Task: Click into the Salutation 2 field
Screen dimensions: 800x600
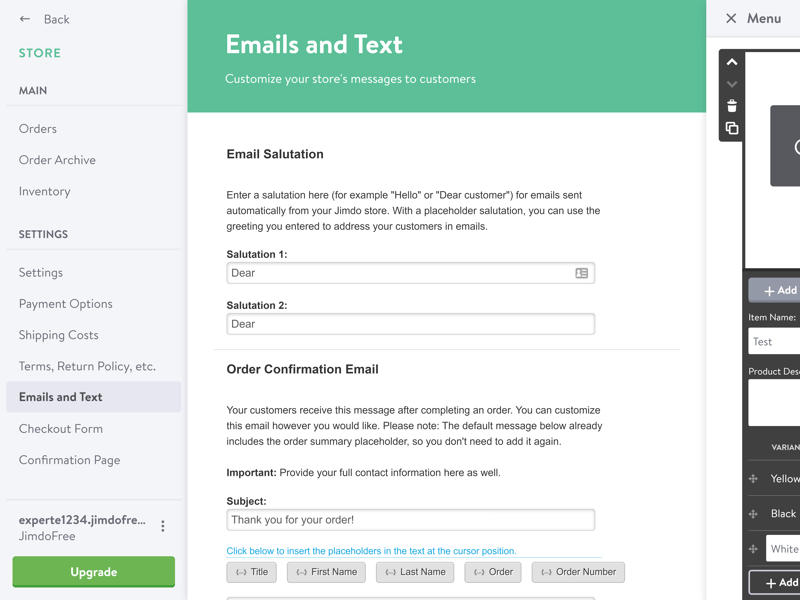Action: point(411,324)
